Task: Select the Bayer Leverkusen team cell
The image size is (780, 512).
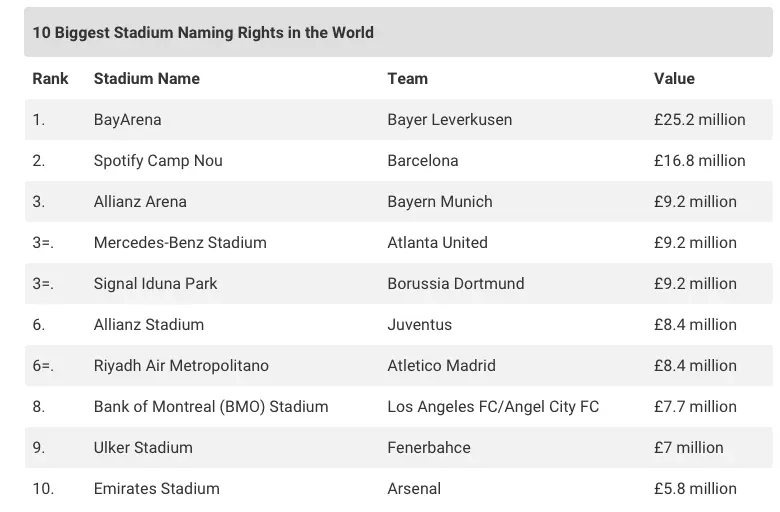Action: (449, 119)
